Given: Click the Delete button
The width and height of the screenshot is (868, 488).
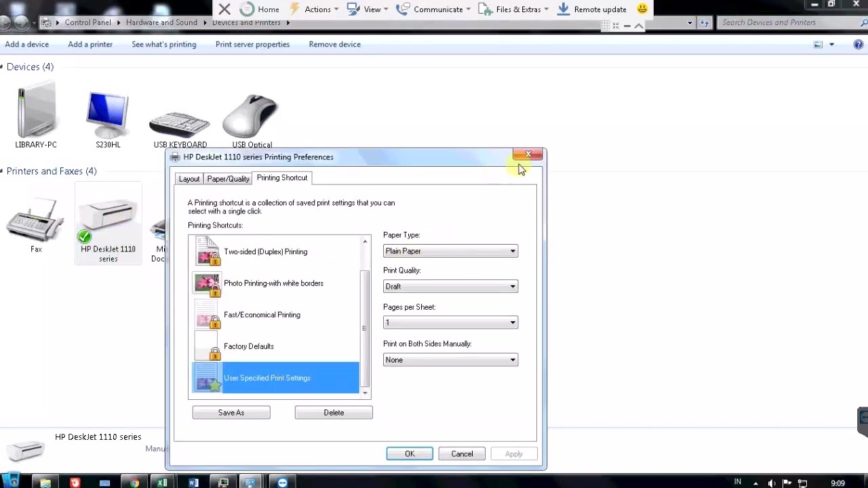Looking at the screenshot, I should pyautogui.click(x=334, y=413).
